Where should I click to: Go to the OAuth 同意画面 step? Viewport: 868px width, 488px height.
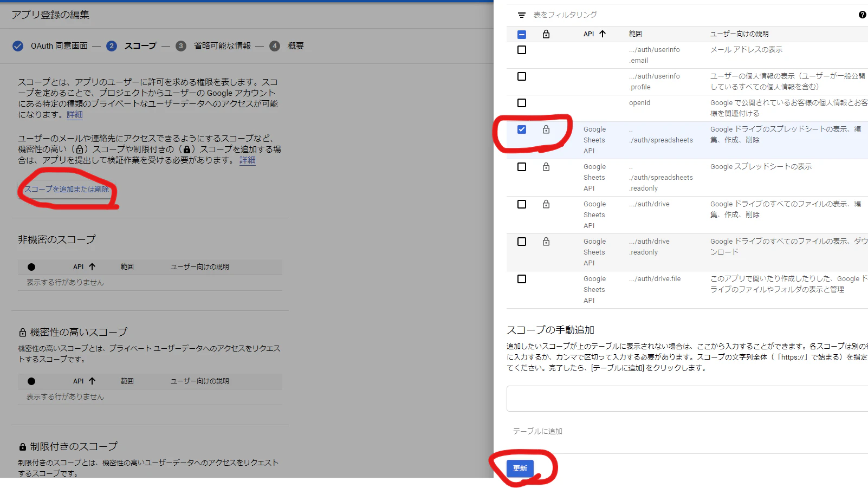(59, 46)
